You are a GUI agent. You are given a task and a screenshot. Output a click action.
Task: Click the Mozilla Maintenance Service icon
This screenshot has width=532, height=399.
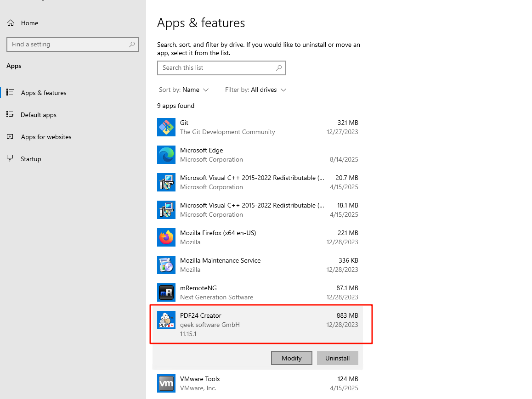[x=166, y=265]
